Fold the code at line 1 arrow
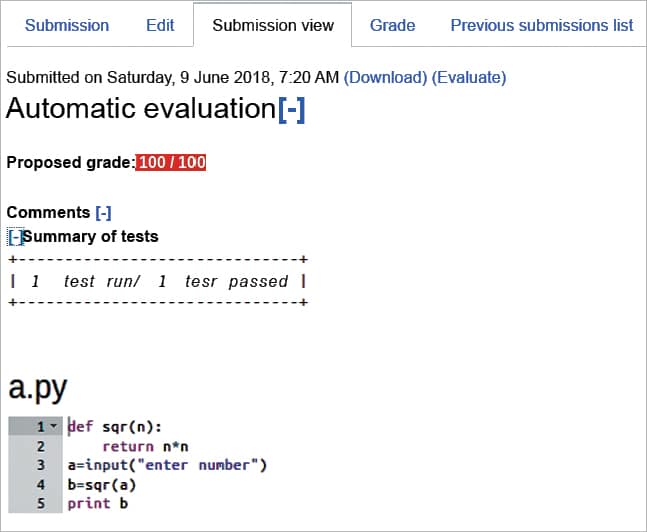Image resolution: width=647 pixels, height=532 pixels. pyautogui.click(x=53, y=427)
